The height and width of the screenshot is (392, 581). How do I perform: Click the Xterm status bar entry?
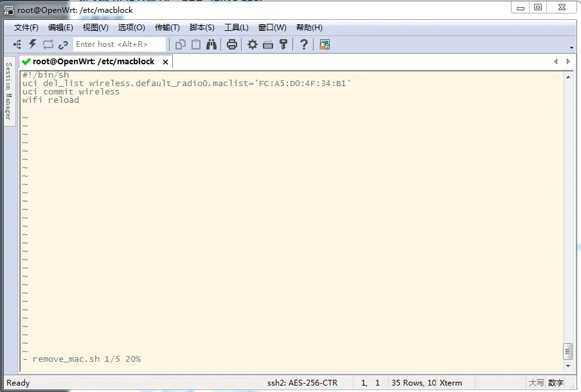[451, 383]
